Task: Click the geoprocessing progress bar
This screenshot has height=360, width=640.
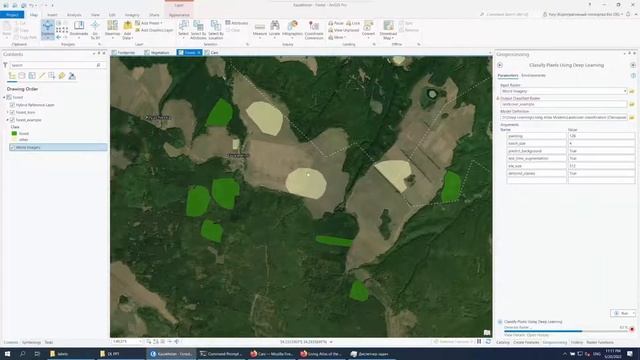Action: [x=565, y=331]
